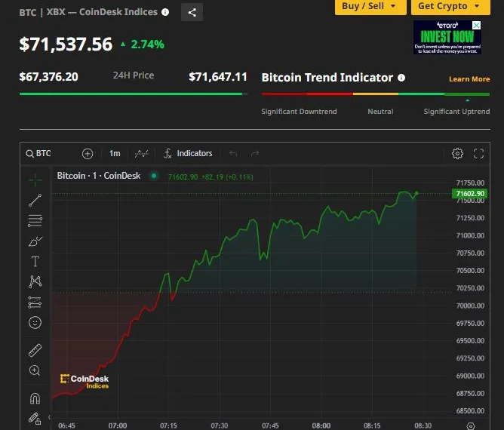Screen dimensions: 504x430
Task: Close the eToro Invest Now ad
Action: click(476, 26)
